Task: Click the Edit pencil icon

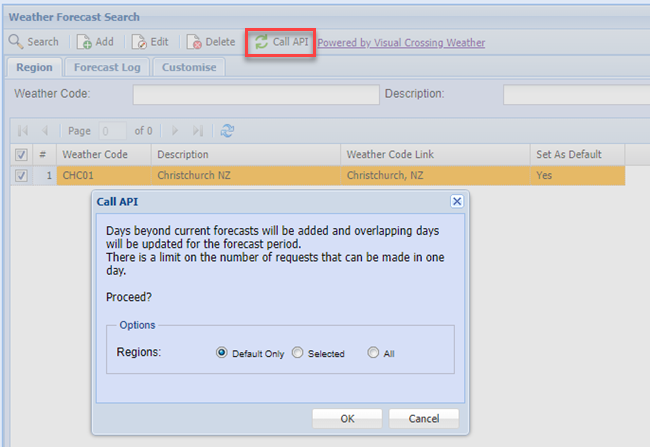Action: 138,42
